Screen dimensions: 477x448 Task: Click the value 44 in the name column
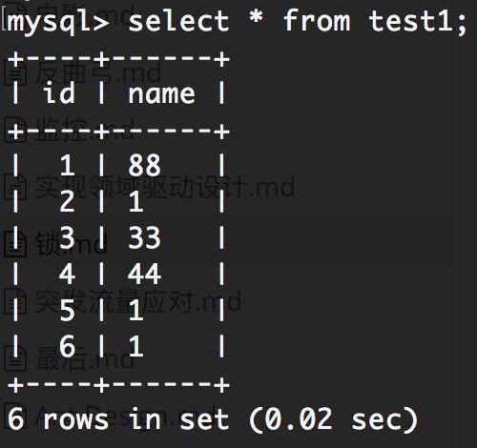click(144, 275)
